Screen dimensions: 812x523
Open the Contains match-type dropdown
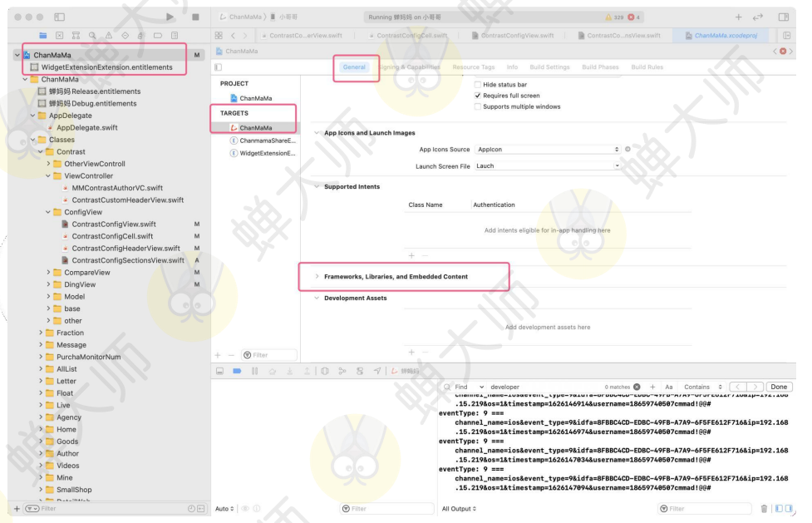pos(703,387)
